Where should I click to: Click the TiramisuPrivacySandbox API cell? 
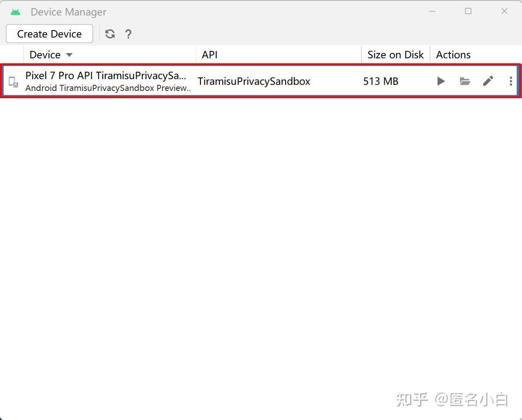(x=254, y=81)
